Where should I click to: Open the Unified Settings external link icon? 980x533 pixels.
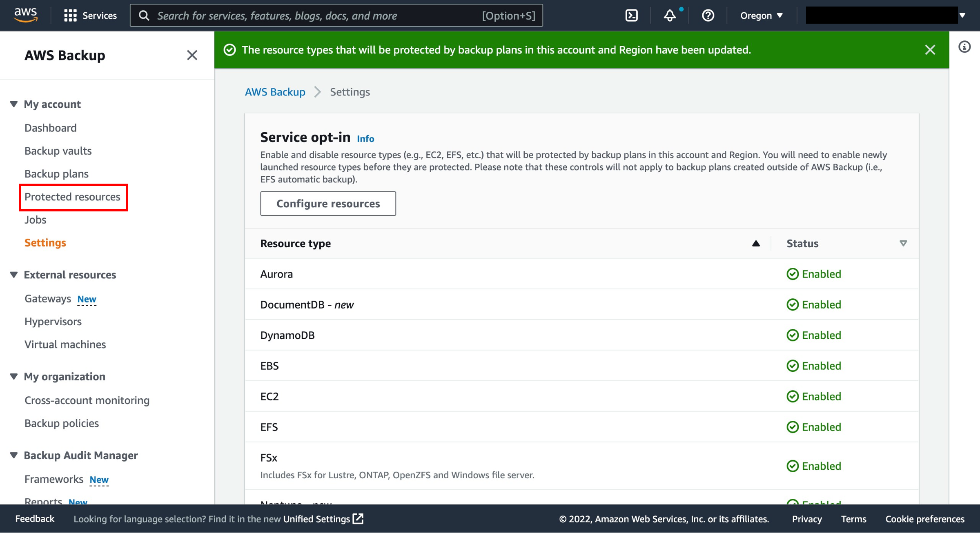click(x=358, y=519)
